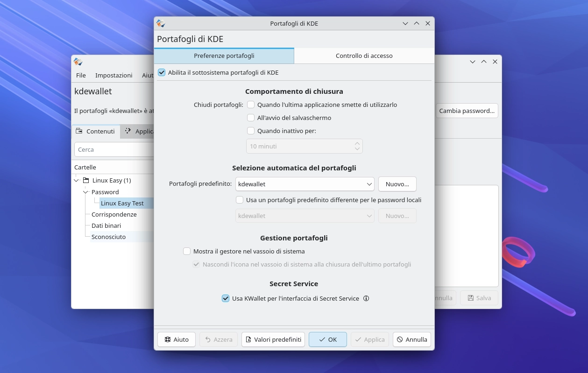The image size is (588, 373).
Task: Open the Impostazioni menu
Action: tap(113, 75)
